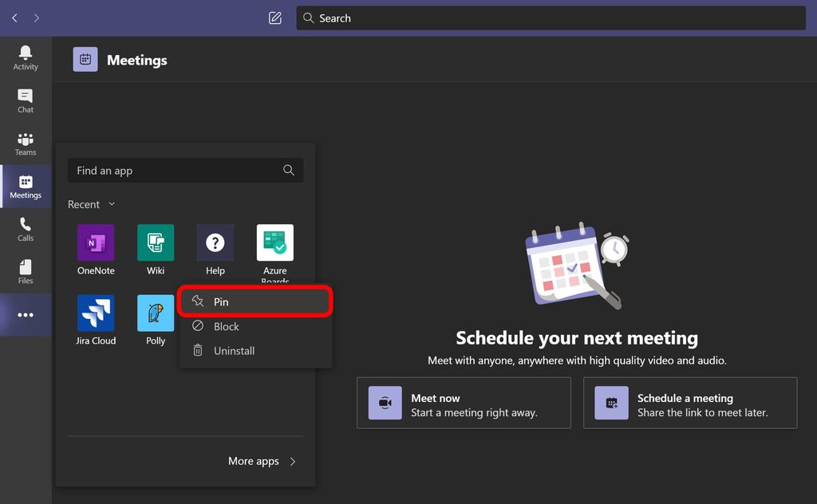
Task: Open the Calls section
Action: click(25, 229)
